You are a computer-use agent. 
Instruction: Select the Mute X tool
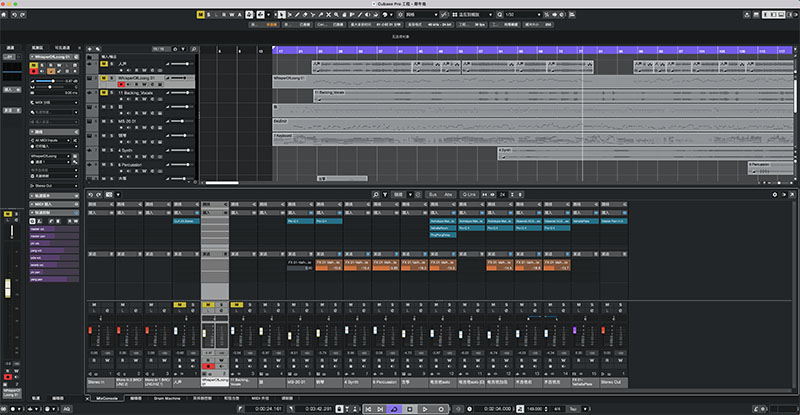tap(329, 15)
